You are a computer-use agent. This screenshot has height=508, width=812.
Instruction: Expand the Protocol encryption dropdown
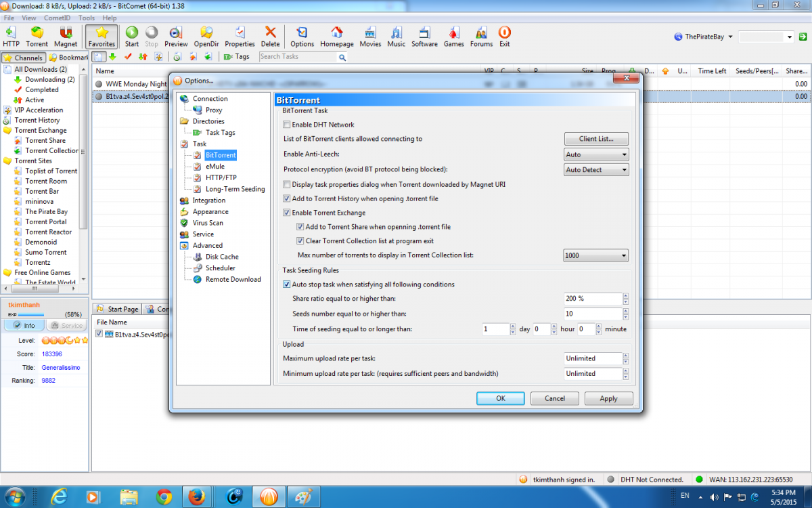(596, 170)
